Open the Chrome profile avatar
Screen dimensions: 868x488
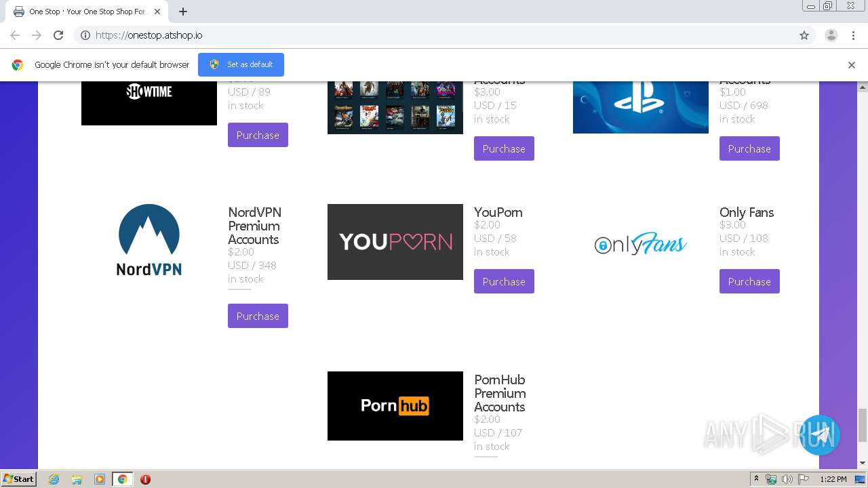[x=831, y=35]
